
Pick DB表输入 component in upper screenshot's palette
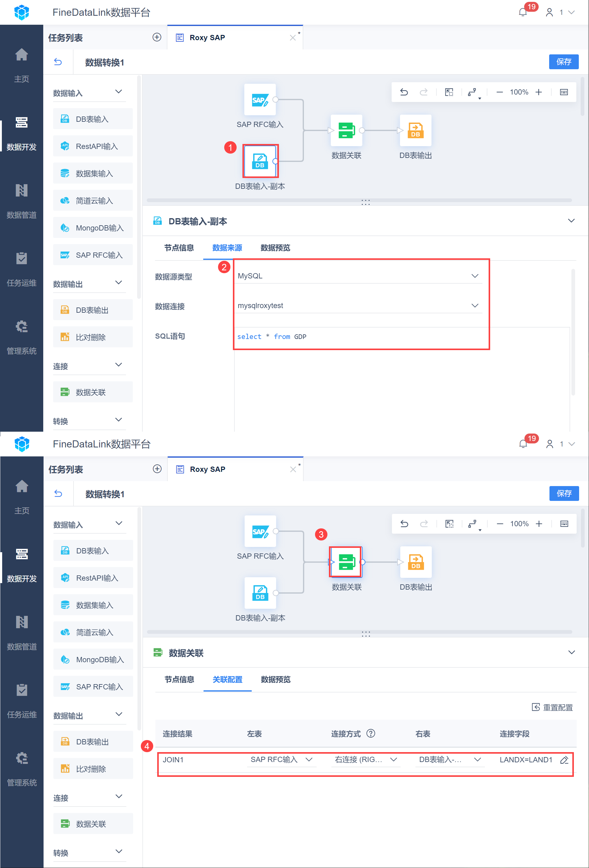(93, 119)
